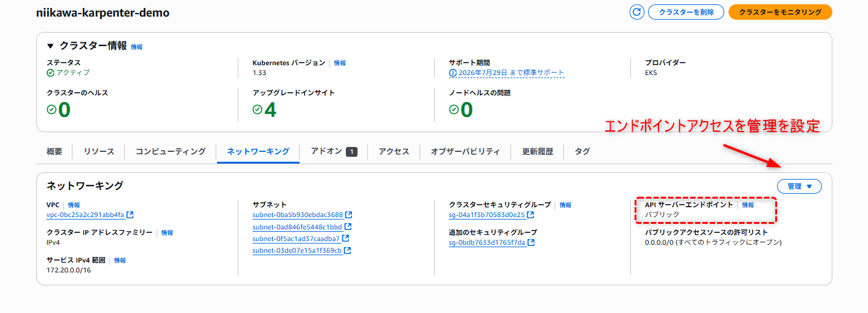
Task: Select the アクセス tab
Action: click(394, 151)
